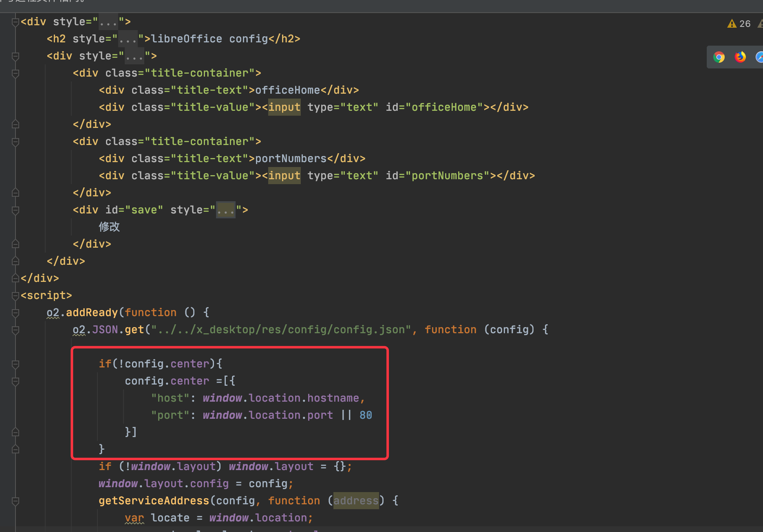763x532 pixels.
Task: Fold the o2.addReady function block
Action: click(x=15, y=313)
